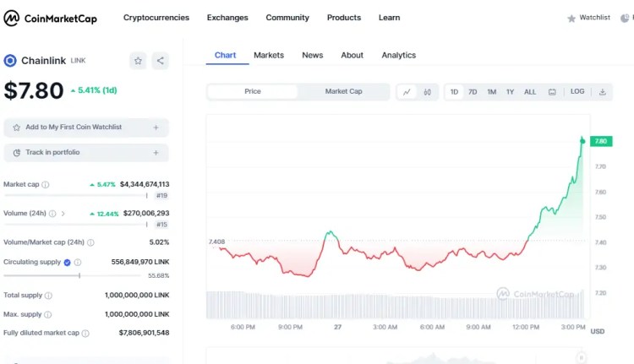The height and width of the screenshot is (364, 634).
Task: Click the 12:00 PM axis label
Action: (526, 327)
